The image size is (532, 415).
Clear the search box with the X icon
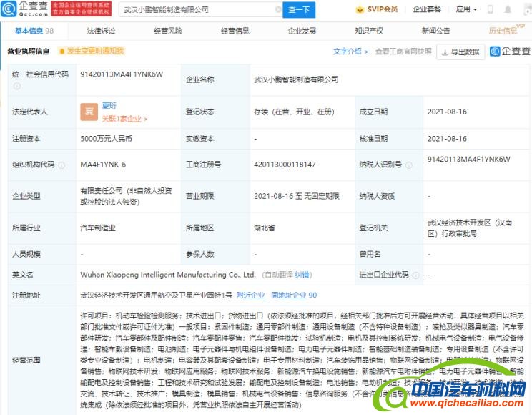coord(278,9)
